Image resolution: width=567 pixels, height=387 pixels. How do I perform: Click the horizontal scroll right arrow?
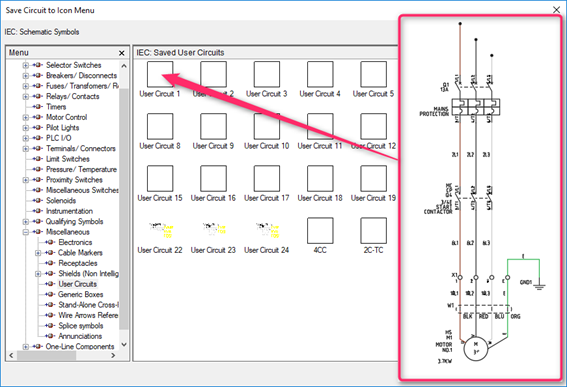(x=114, y=356)
